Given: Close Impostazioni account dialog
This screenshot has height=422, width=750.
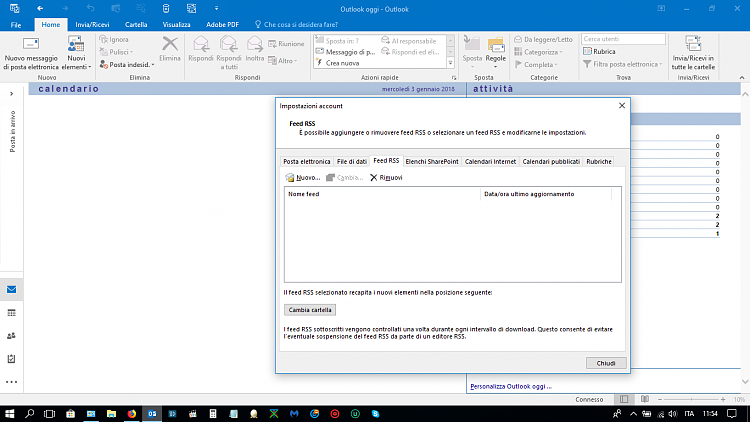Looking at the screenshot, I should click(622, 106).
